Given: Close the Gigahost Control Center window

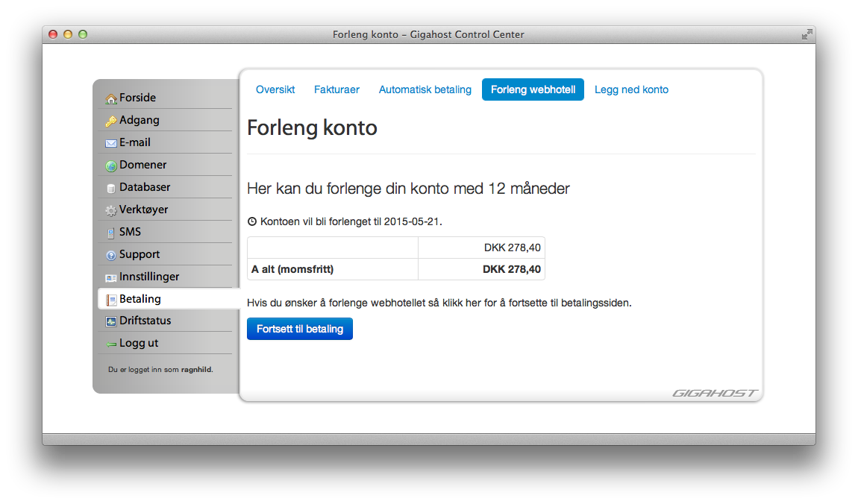Looking at the screenshot, I should (53, 34).
